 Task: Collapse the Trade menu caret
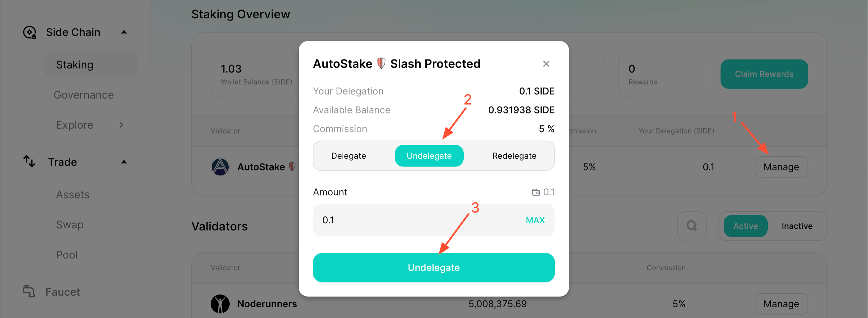pos(124,162)
